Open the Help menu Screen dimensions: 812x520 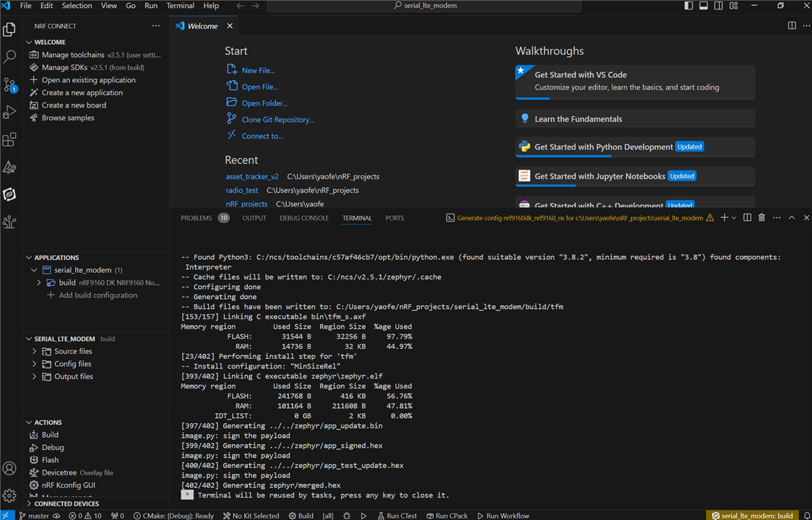pos(211,6)
